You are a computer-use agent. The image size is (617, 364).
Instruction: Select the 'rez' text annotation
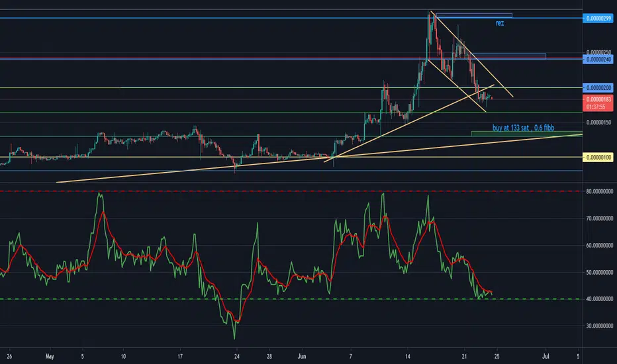click(x=500, y=23)
